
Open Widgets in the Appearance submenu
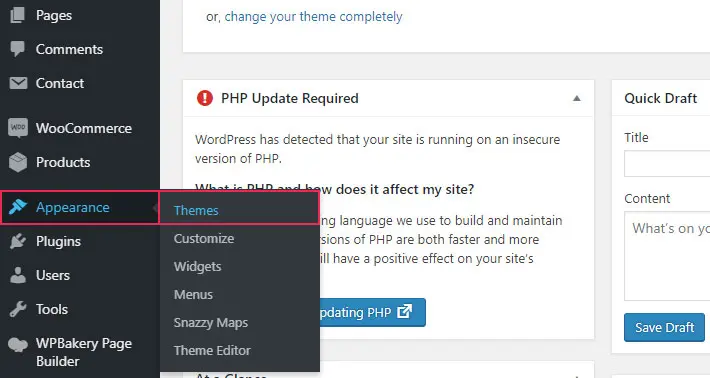(x=197, y=266)
